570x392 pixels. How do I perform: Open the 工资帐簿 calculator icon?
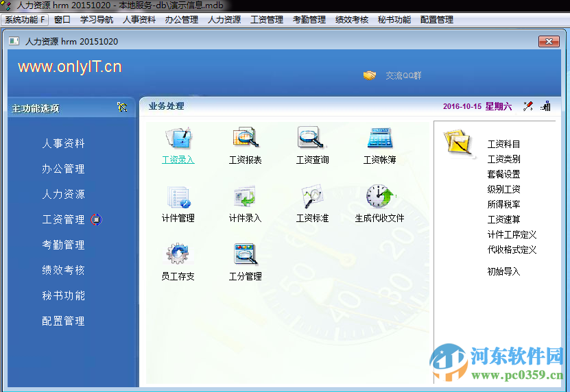coord(379,138)
